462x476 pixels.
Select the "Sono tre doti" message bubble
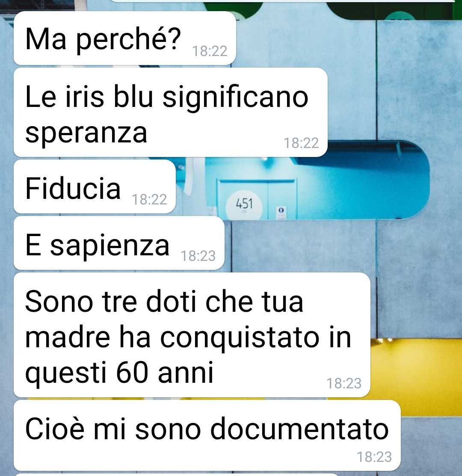coord(192,335)
